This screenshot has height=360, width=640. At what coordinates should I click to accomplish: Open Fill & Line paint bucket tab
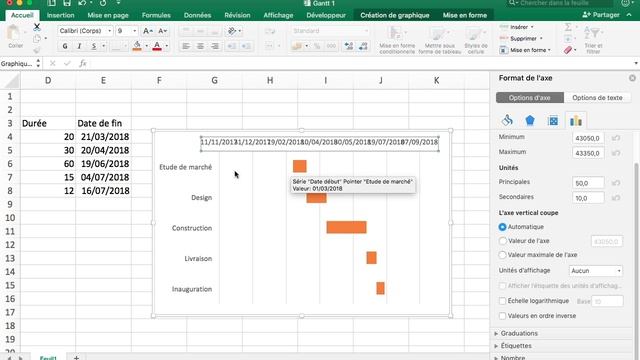pos(507,120)
